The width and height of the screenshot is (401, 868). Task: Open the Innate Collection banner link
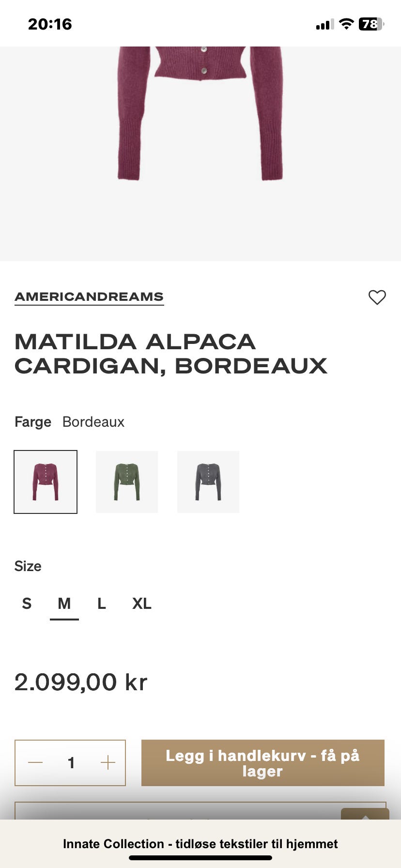point(200,844)
